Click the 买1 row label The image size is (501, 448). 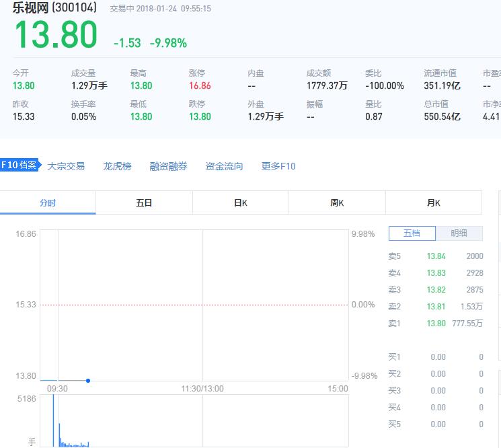point(394,357)
